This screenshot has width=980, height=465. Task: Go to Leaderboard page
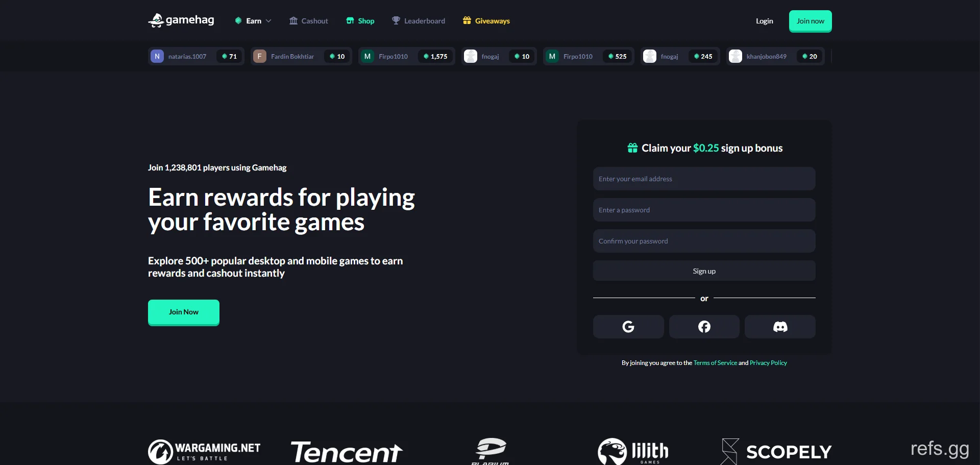(x=419, y=21)
